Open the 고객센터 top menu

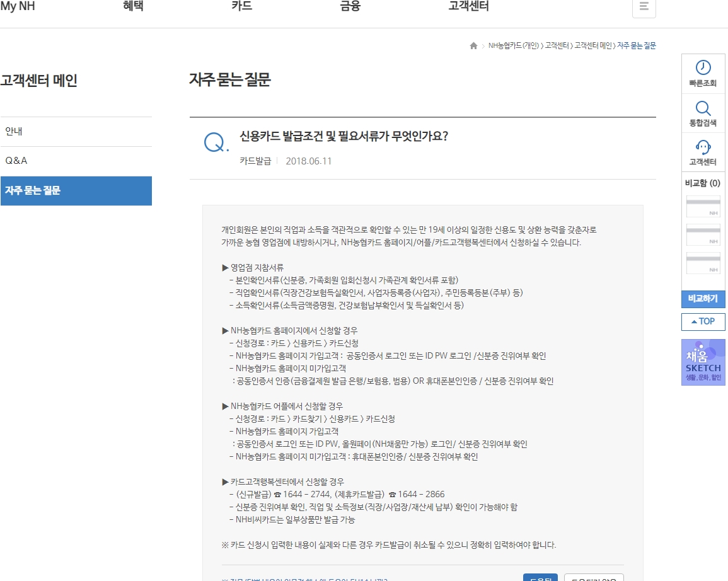[468, 6]
